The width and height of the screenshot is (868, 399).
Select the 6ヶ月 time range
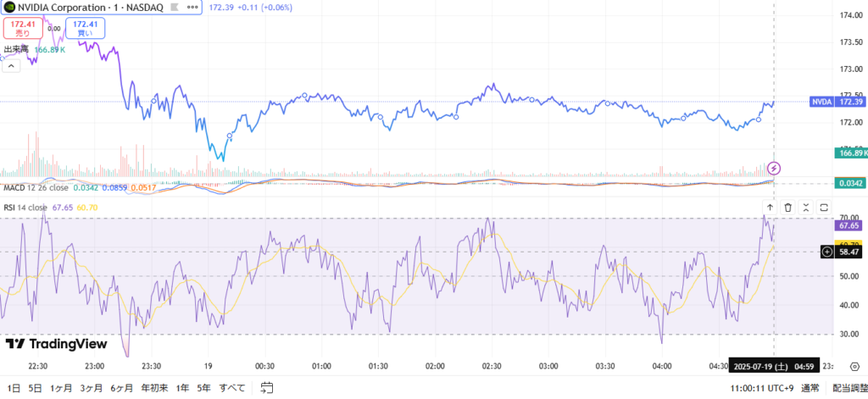point(122,388)
